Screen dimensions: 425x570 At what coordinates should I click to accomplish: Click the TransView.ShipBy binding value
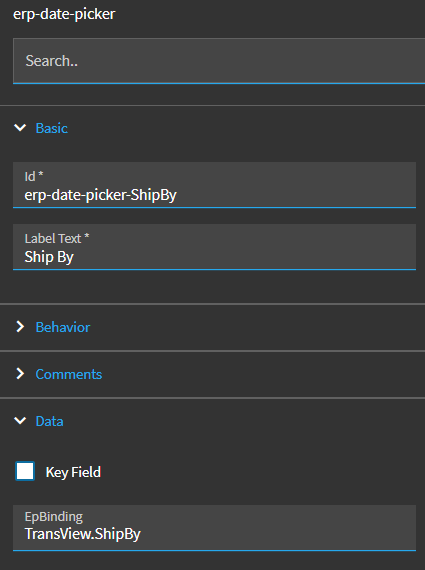point(83,534)
